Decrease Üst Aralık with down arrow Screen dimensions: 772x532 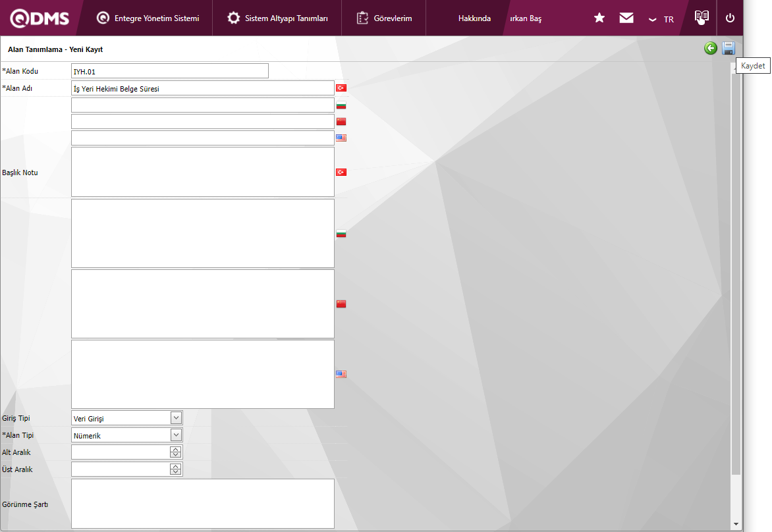176,473
